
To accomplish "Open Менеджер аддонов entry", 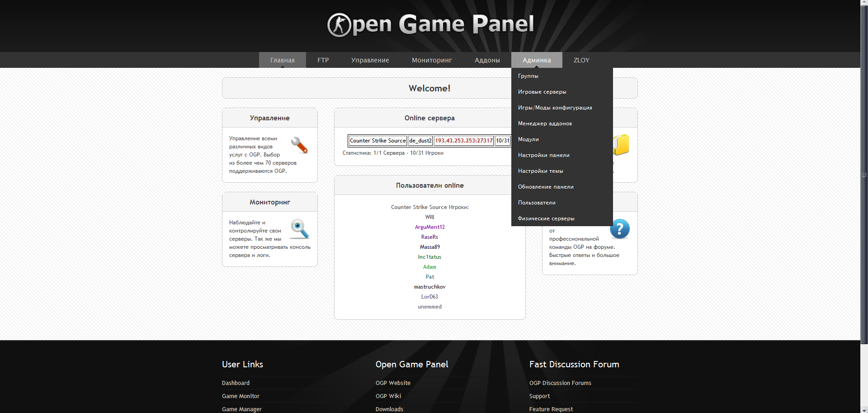I will point(562,123).
